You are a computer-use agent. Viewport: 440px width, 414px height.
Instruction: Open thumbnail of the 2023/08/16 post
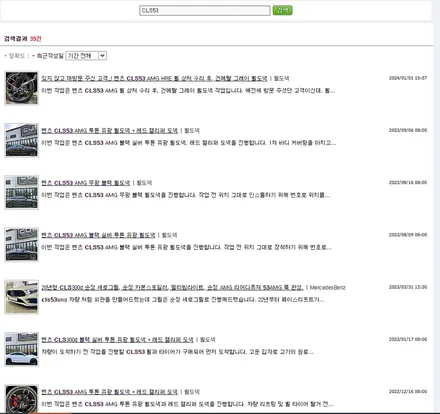click(x=21, y=193)
